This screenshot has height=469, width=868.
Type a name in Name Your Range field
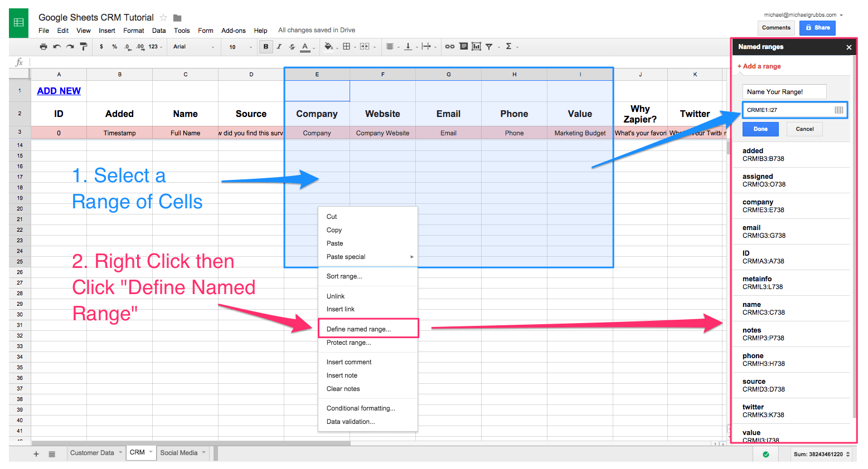(x=784, y=91)
